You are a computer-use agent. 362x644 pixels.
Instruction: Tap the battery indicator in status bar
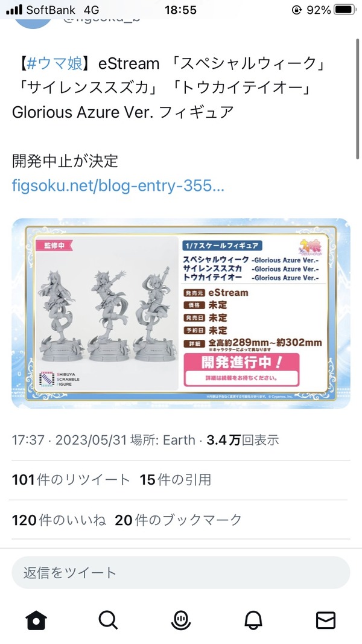pos(345,10)
